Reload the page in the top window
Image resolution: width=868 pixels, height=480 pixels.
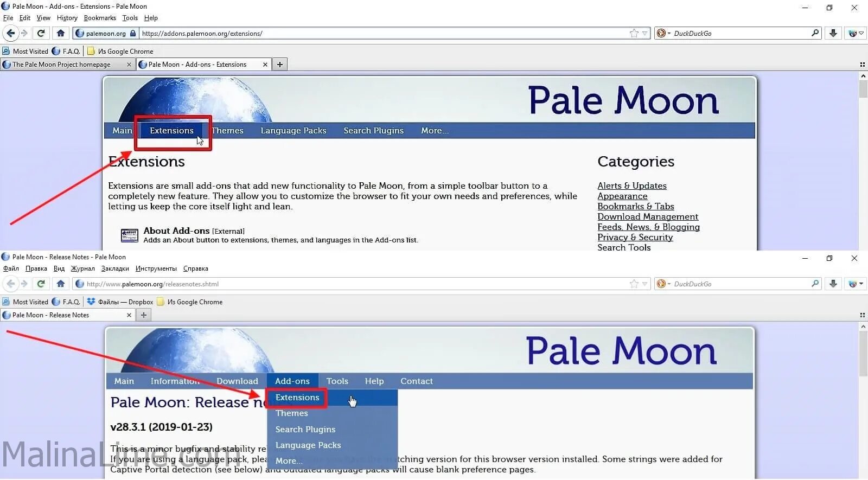pyautogui.click(x=41, y=34)
